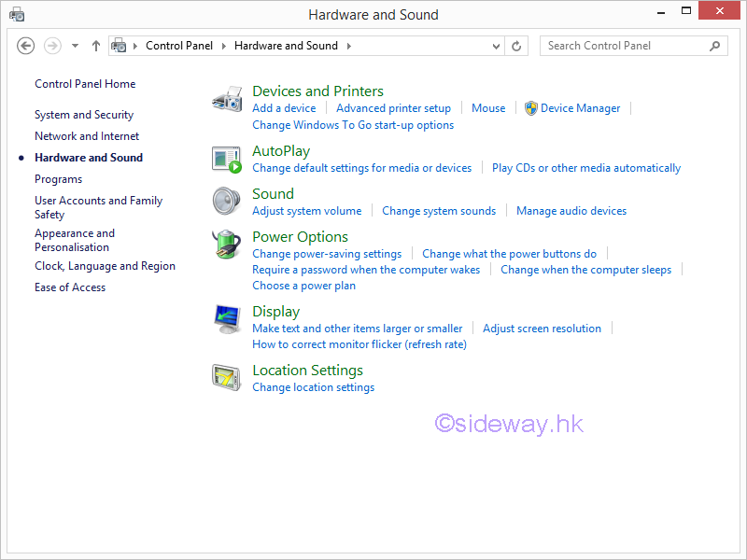The image size is (747, 560).
Task: Expand the address bar history dropdown
Action: pos(497,46)
